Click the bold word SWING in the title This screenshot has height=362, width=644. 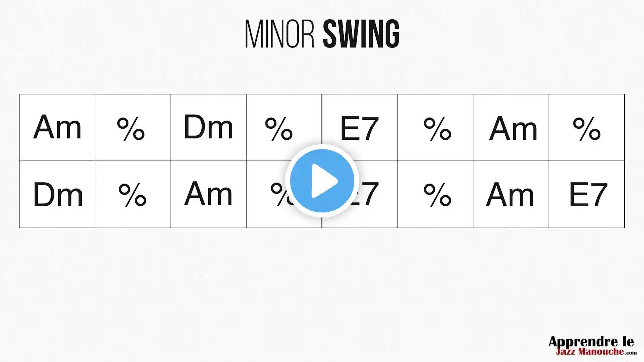point(361,35)
